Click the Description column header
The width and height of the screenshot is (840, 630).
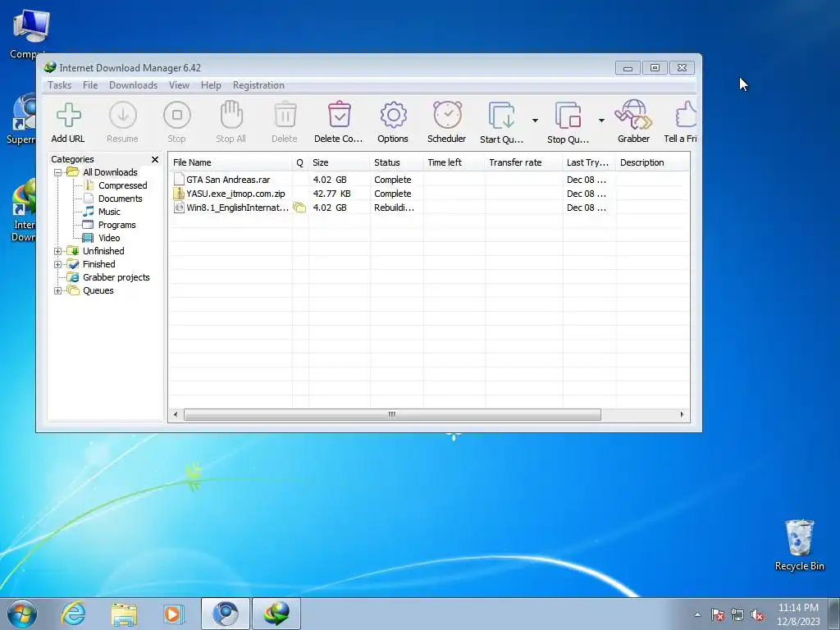(652, 162)
